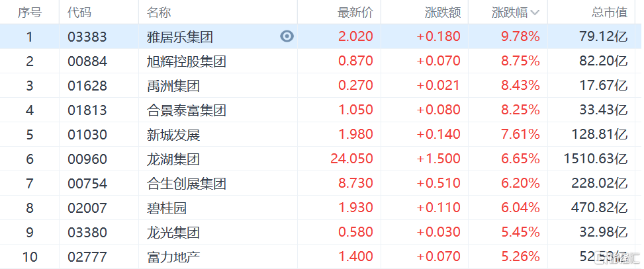Image resolution: width=644 pixels, height=269 pixels.
Task: Select stock code 00754
Action: click(87, 184)
